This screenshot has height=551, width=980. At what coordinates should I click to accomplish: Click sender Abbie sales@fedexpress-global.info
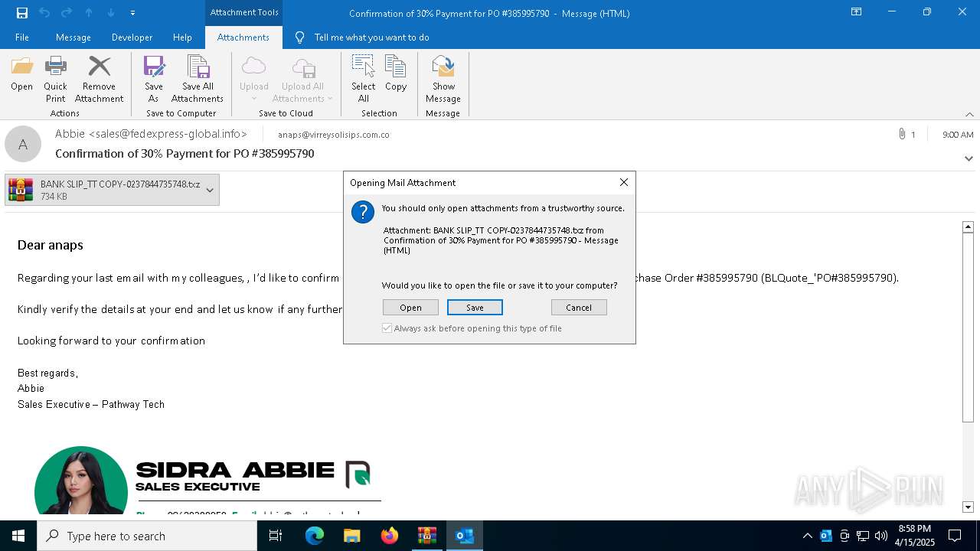[151, 134]
